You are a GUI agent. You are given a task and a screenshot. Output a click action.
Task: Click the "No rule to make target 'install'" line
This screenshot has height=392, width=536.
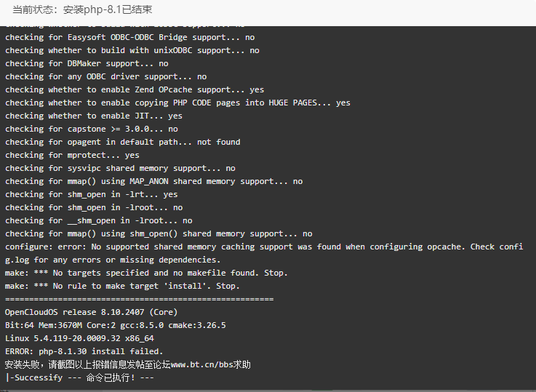pyautogui.click(x=122, y=286)
